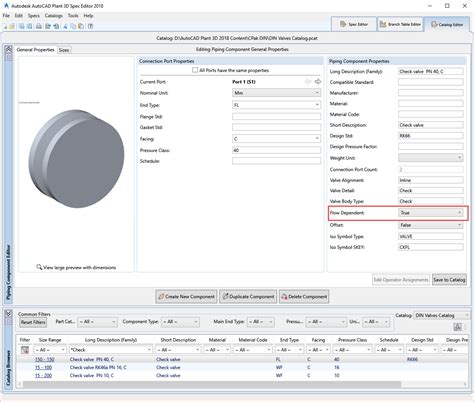The width and height of the screenshot is (474, 402).
Task: Go to the previous connection port arrow
Action: click(x=308, y=82)
